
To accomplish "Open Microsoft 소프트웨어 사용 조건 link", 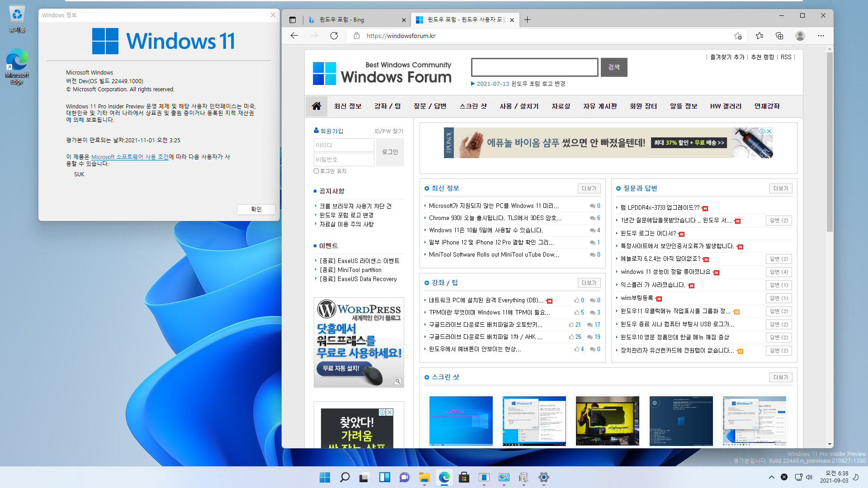I will [130, 157].
